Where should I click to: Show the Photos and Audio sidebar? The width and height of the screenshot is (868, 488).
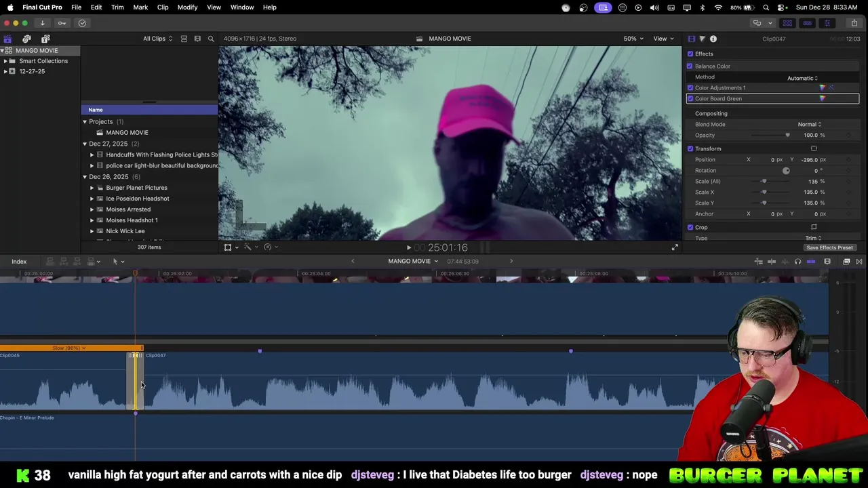26,39
